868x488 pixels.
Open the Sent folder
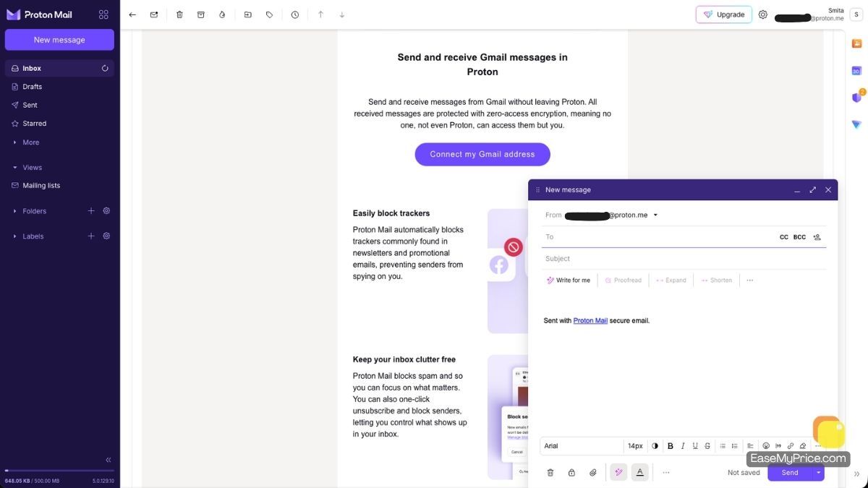tap(59, 105)
